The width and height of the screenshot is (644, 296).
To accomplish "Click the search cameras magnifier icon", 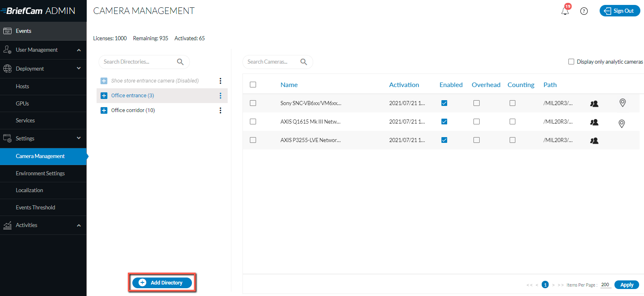I will click(304, 62).
